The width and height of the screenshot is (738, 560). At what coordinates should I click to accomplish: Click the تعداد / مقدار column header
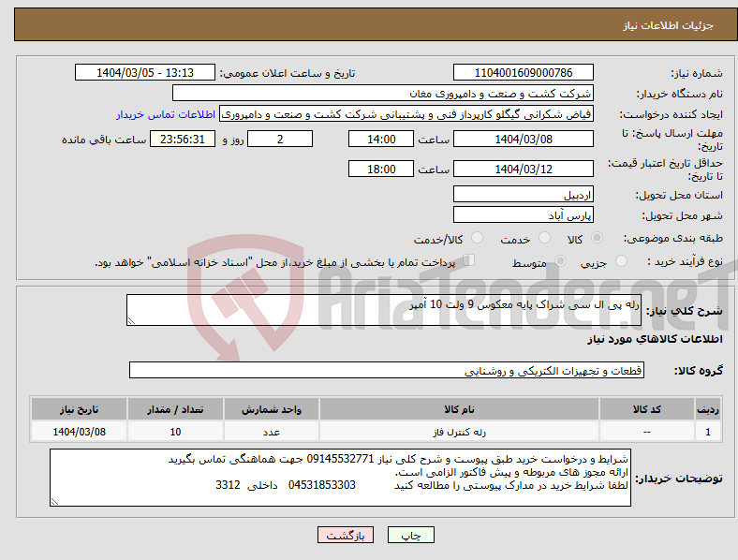point(175,409)
